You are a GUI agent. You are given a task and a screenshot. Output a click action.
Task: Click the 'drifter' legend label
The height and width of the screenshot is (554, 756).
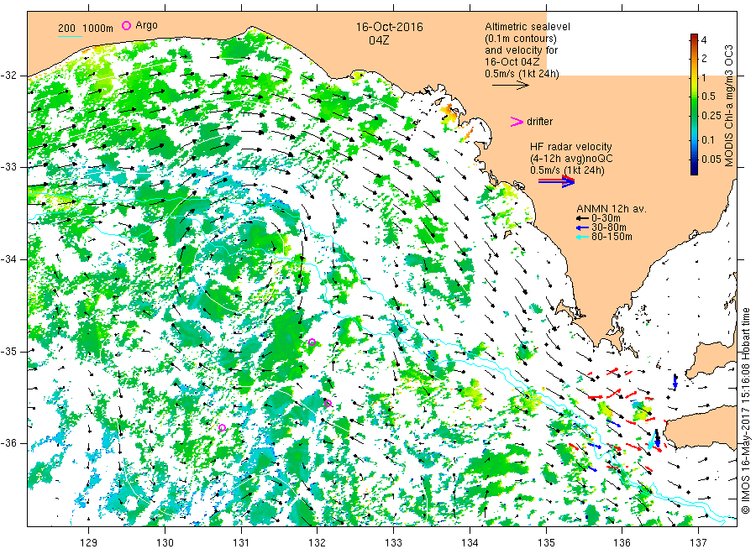539,122
